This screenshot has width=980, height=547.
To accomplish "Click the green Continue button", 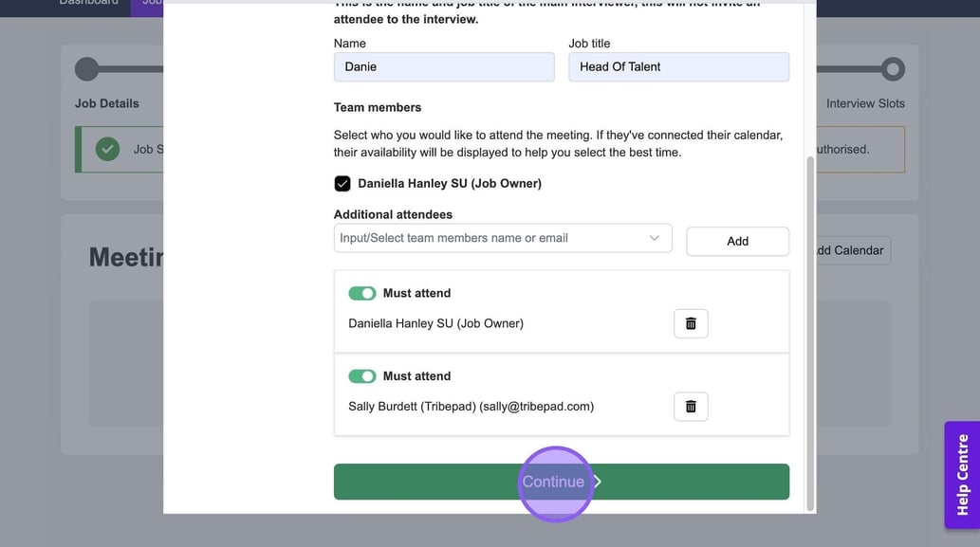I will (x=561, y=482).
